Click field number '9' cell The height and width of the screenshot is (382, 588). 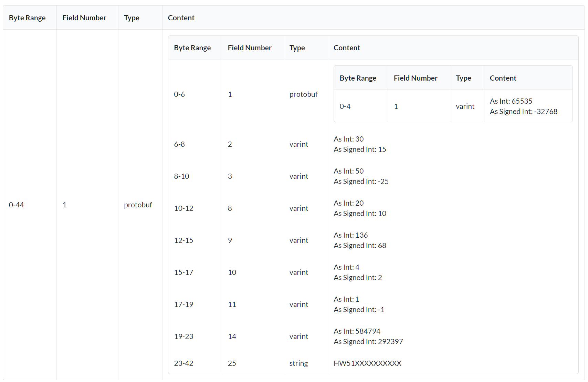pos(230,240)
